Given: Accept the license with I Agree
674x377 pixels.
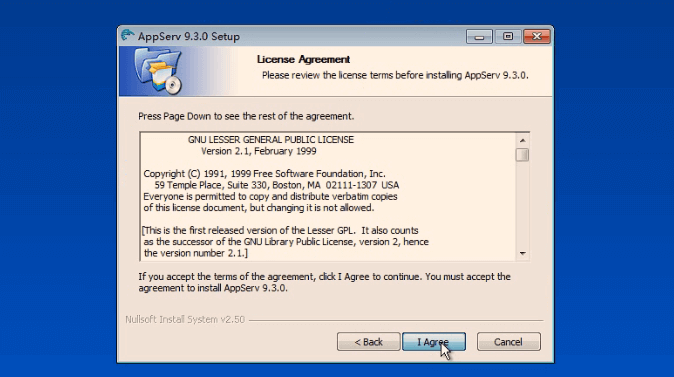Looking at the screenshot, I should pos(434,342).
